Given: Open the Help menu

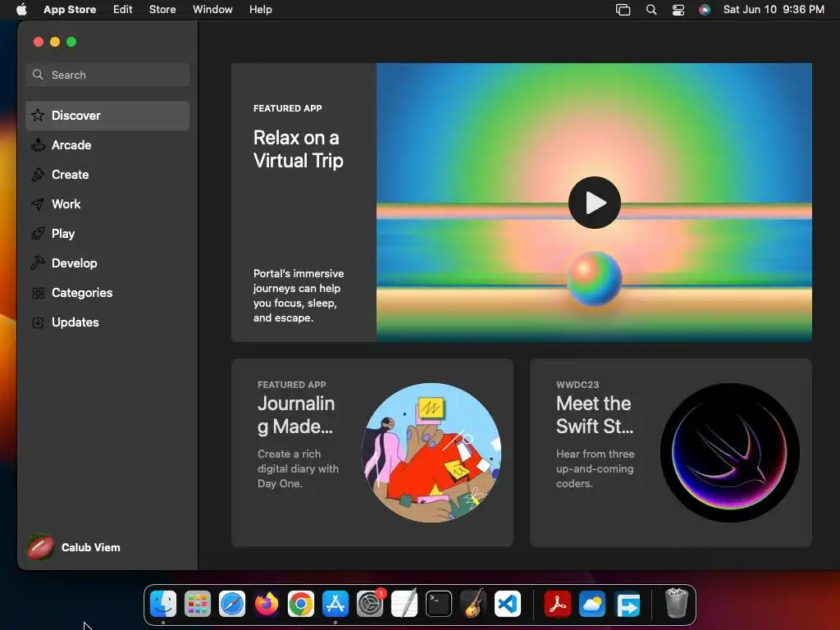Looking at the screenshot, I should 260,9.
